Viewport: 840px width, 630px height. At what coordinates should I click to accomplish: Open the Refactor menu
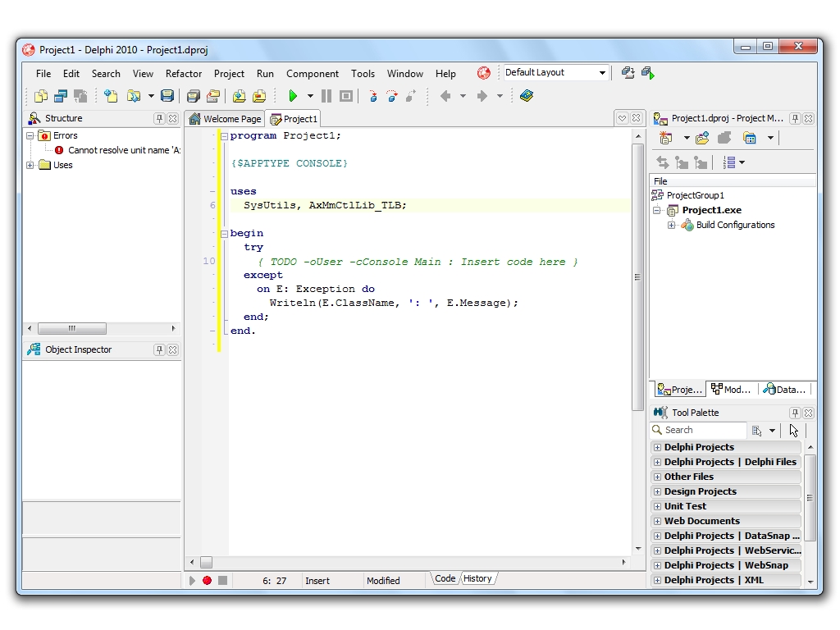pos(183,73)
